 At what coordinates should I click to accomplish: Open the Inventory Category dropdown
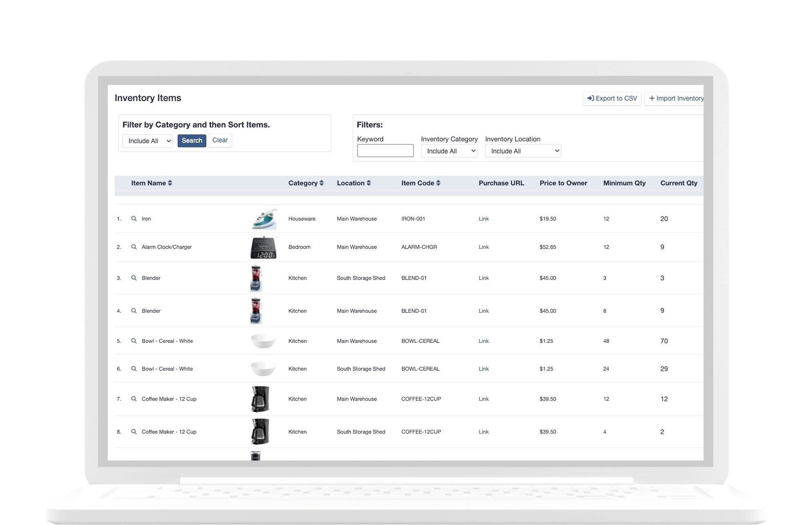pyautogui.click(x=449, y=151)
